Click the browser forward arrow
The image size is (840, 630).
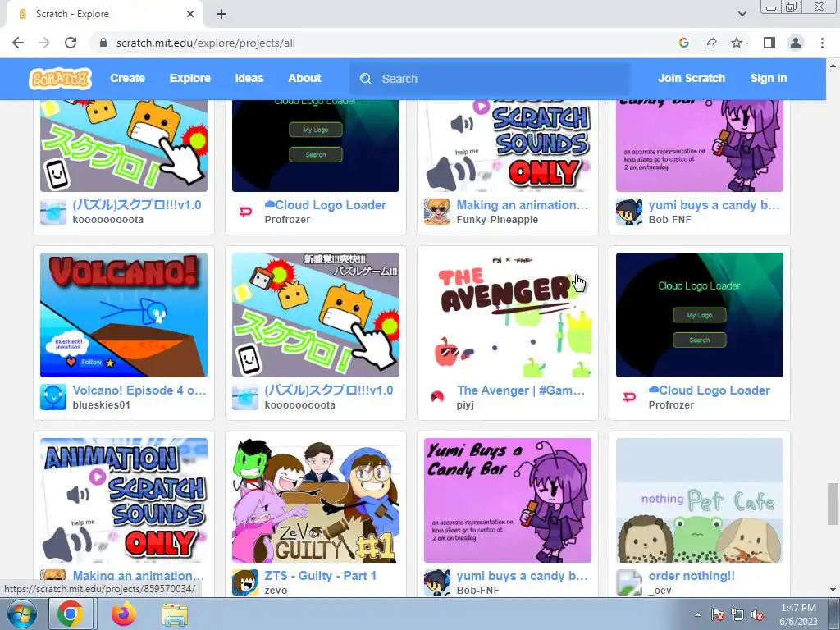click(44, 43)
